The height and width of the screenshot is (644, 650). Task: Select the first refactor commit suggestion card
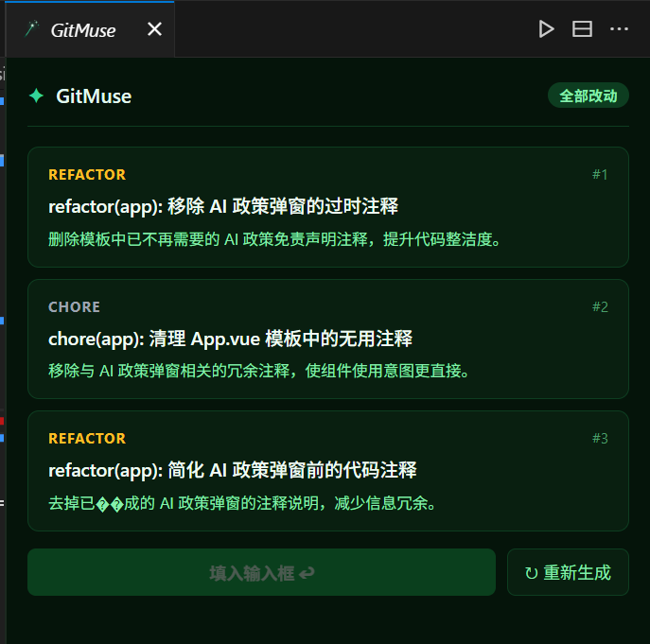[x=328, y=207]
